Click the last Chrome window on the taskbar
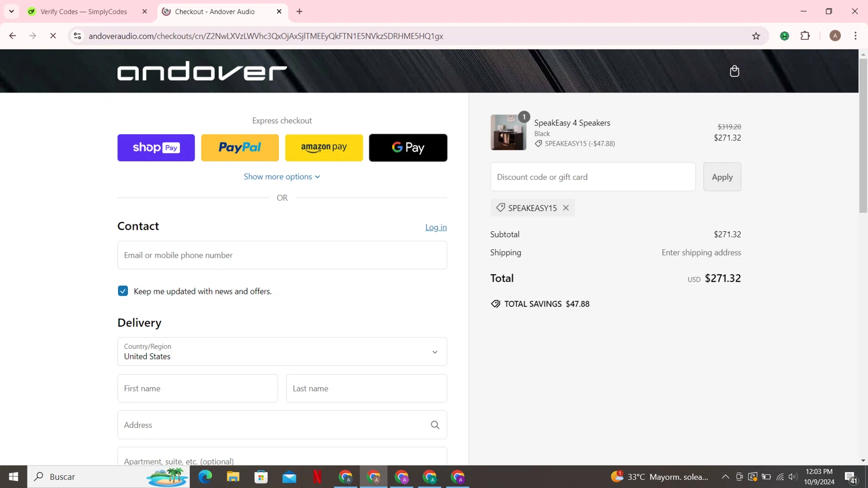The width and height of the screenshot is (868, 488). coord(458,477)
